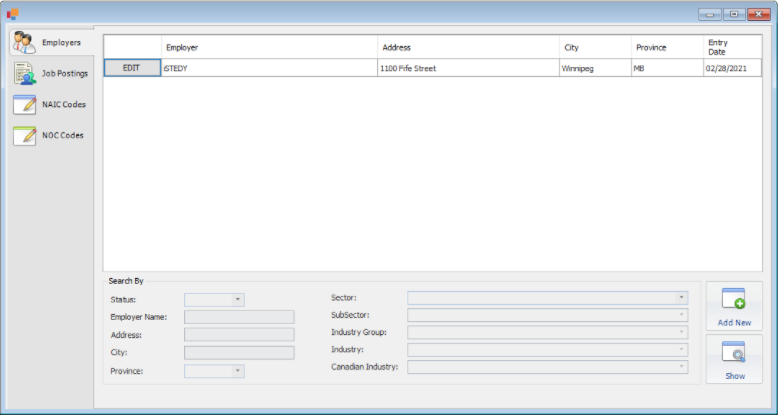Expand the Canadian Industry combo box
Viewport: 779px width, 415px height.
click(547, 367)
